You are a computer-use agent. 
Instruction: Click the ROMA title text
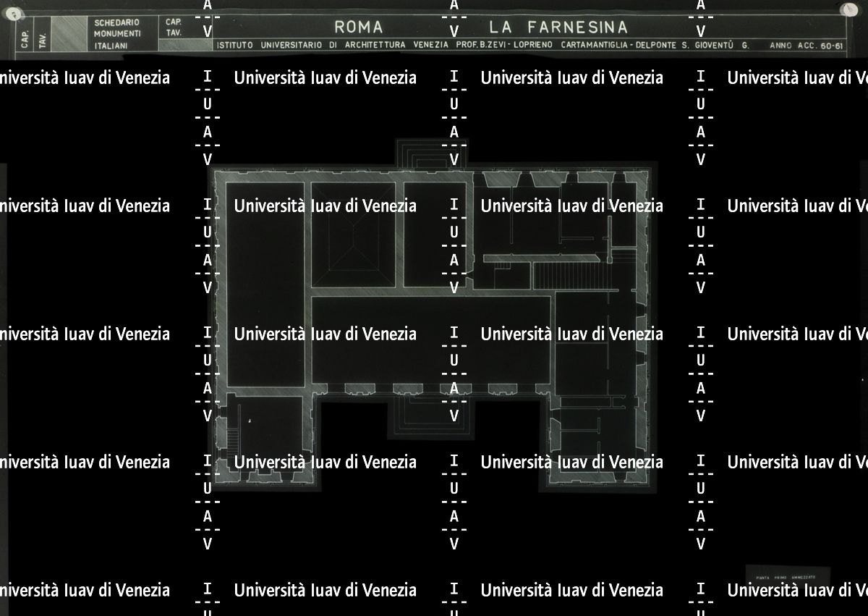coord(358,28)
